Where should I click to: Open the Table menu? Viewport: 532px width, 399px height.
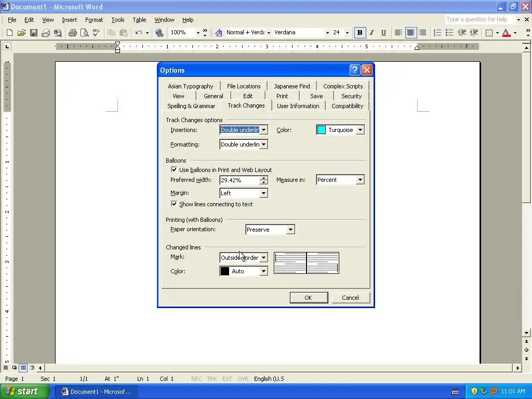139,20
